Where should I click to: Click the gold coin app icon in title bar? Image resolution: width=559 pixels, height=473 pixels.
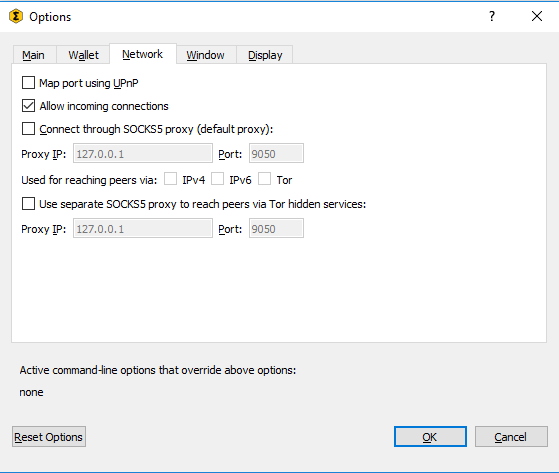(16, 16)
